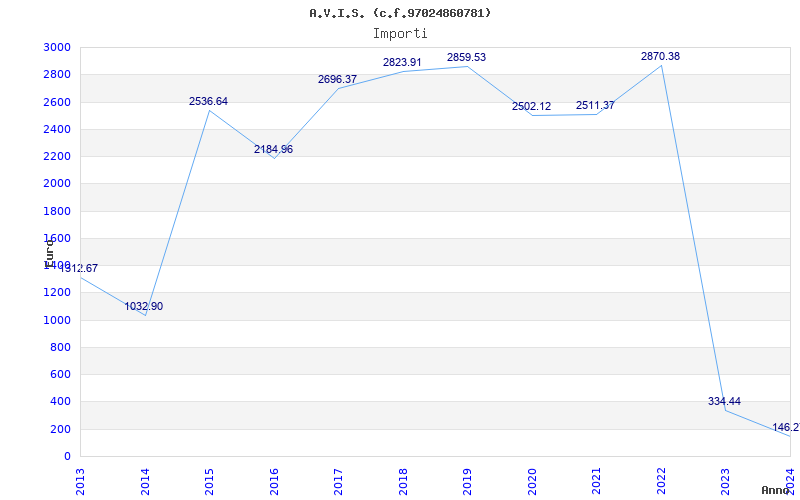Image resolution: width=800 pixels, height=500 pixels.
Task: Click the 3000 y-axis tick label
Action: pos(57,47)
